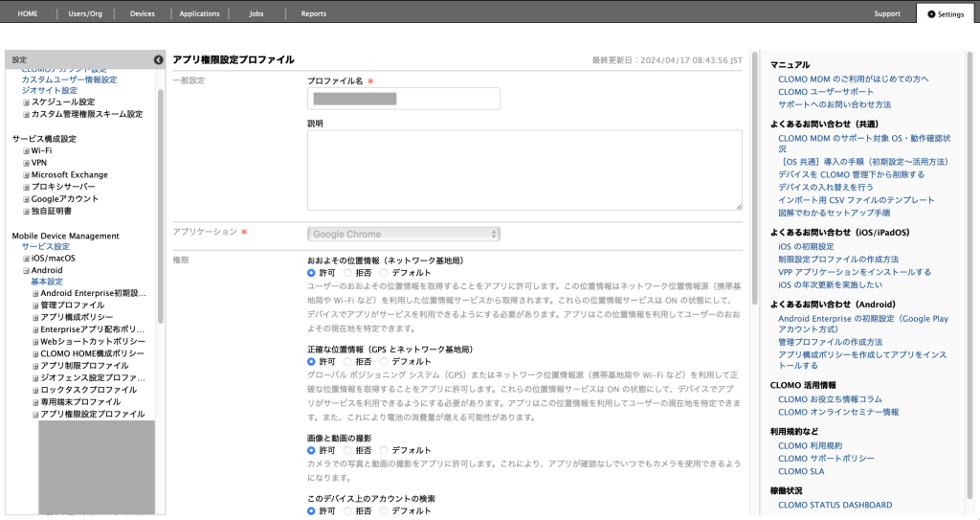
Task: Select 拒否 for 画像と動画の撮影
Action: tap(348, 450)
